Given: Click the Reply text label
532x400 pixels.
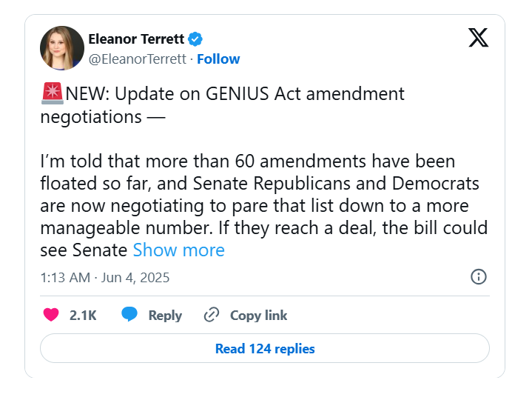Looking at the screenshot, I should click(165, 316).
